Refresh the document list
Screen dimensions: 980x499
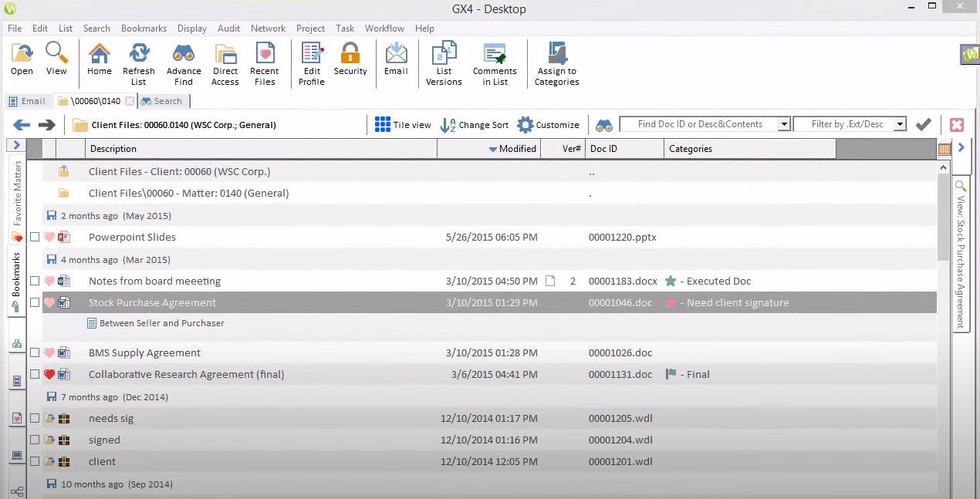tap(139, 63)
